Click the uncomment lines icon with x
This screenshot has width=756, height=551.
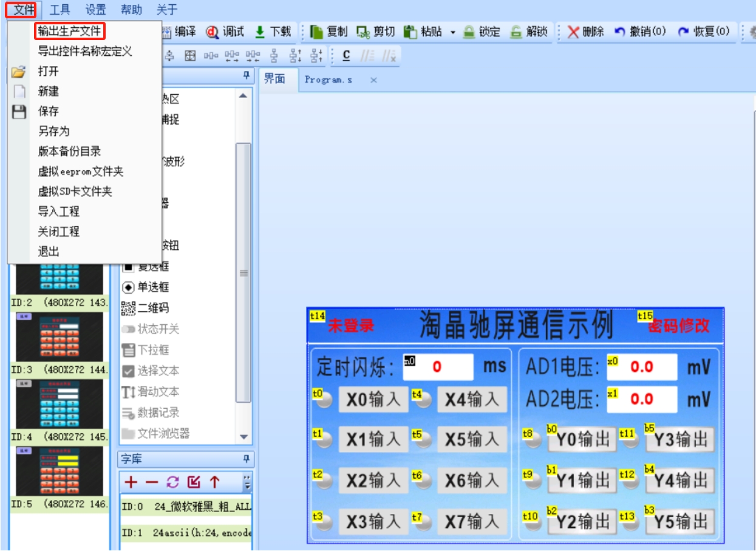click(389, 56)
